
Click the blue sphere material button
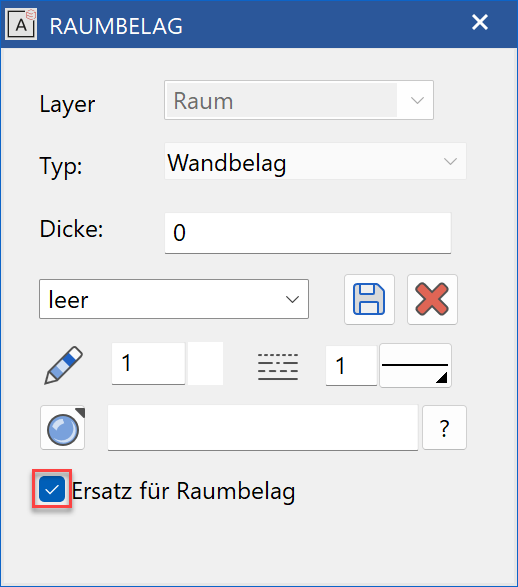pyautogui.click(x=63, y=428)
